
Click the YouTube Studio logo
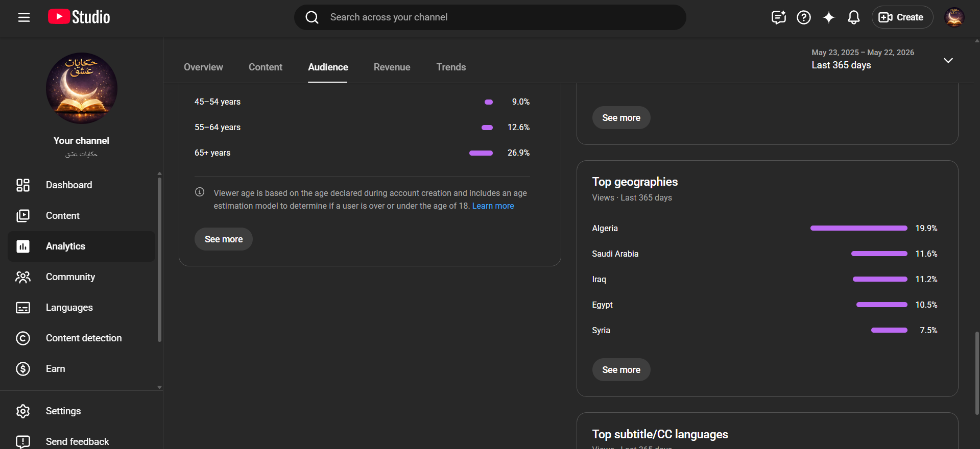pyautogui.click(x=79, y=17)
